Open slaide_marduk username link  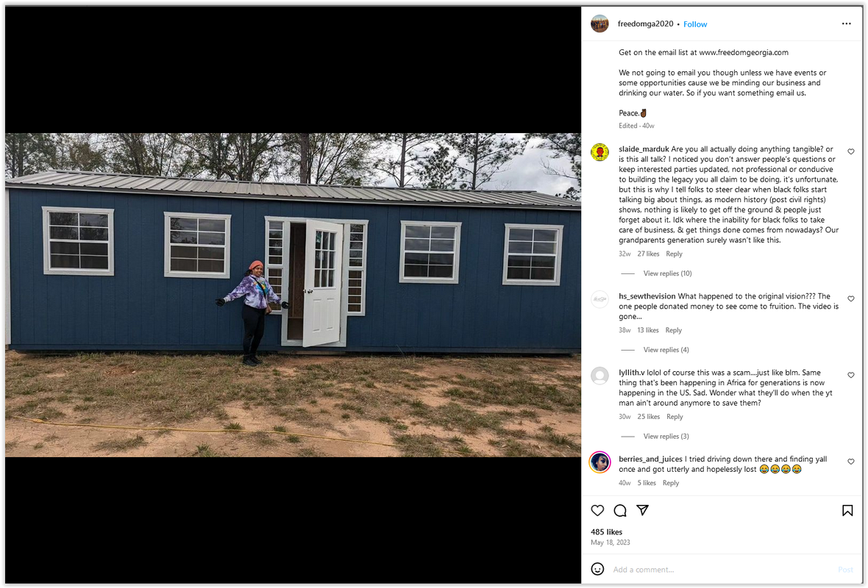[x=644, y=148]
